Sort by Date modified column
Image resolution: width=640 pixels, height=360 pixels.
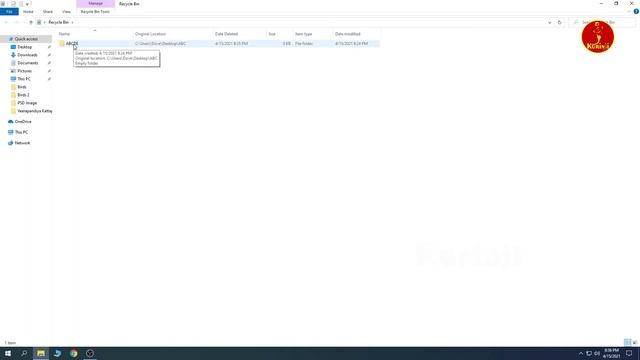pos(348,34)
